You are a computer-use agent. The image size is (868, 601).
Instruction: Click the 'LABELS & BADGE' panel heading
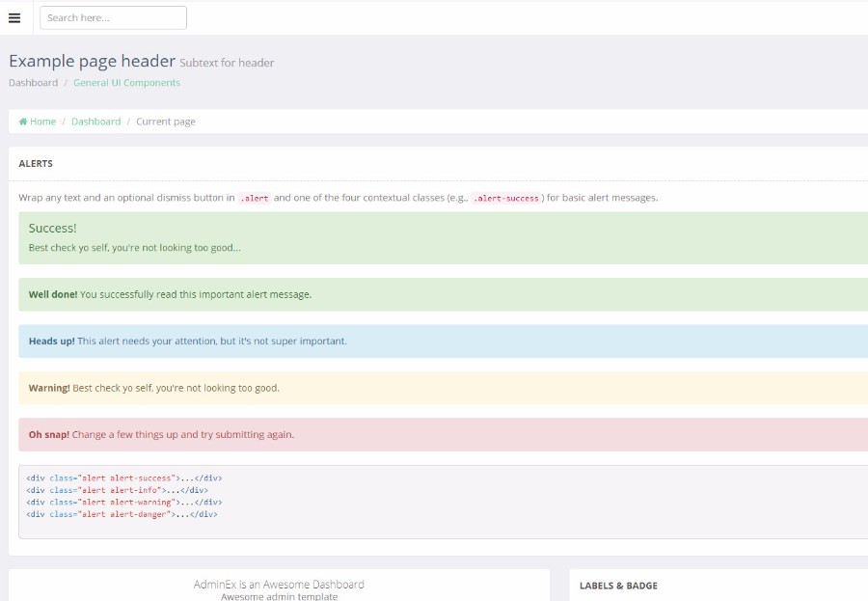[x=618, y=586]
